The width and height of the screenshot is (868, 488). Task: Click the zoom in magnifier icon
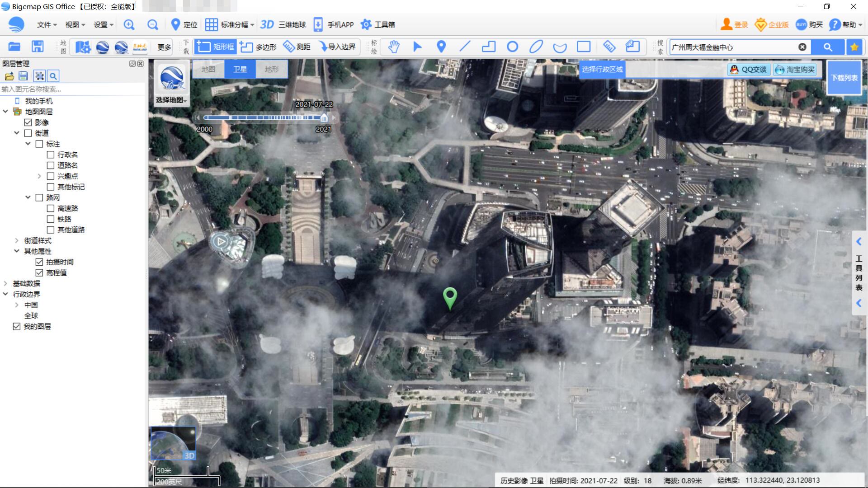(x=129, y=25)
